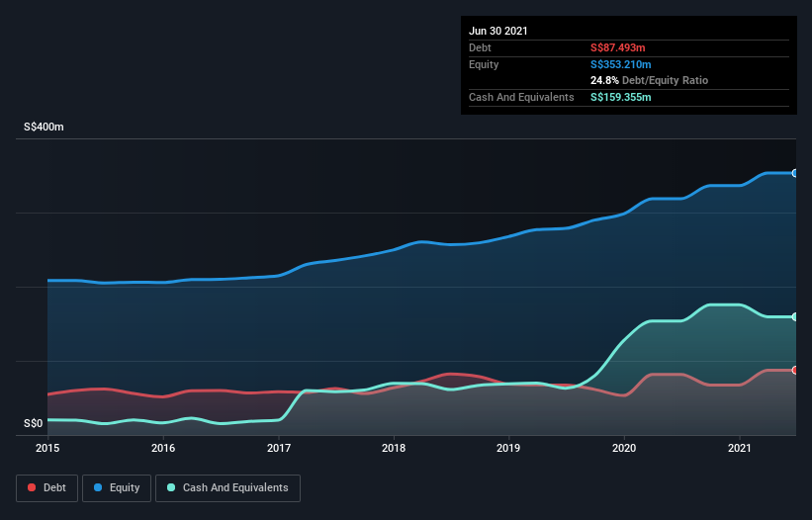Click the Cash And Equivalents endpoint marker
The height and width of the screenshot is (520, 812).
(x=795, y=316)
